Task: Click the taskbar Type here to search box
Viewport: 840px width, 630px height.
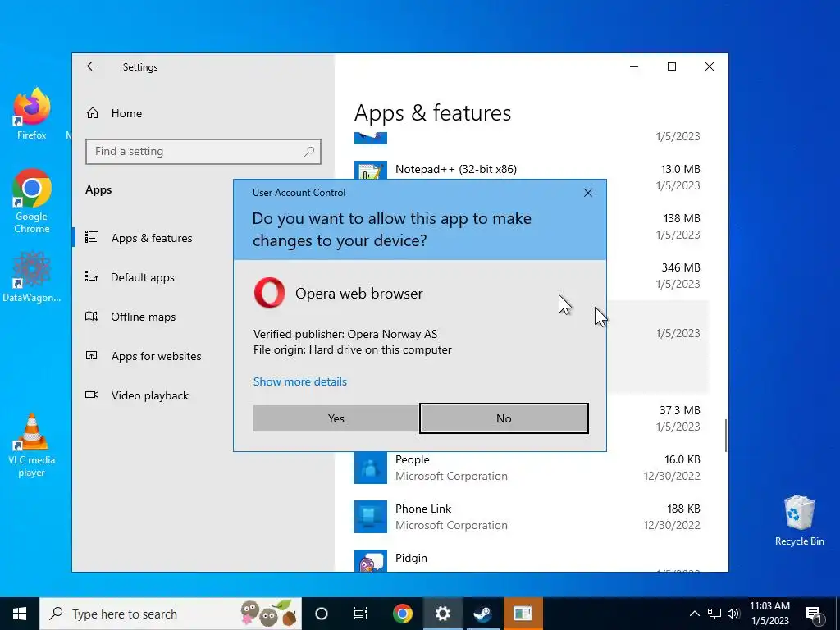Action: click(171, 614)
